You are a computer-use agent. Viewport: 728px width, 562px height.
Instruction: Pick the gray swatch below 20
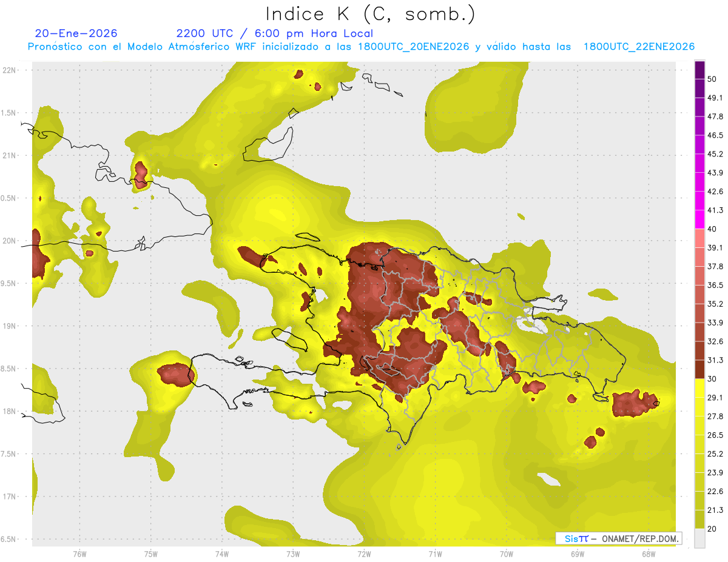699,538
